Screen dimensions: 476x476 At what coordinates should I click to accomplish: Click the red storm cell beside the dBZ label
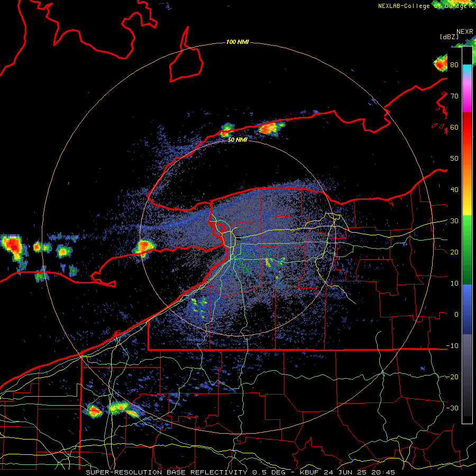(x=441, y=64)
